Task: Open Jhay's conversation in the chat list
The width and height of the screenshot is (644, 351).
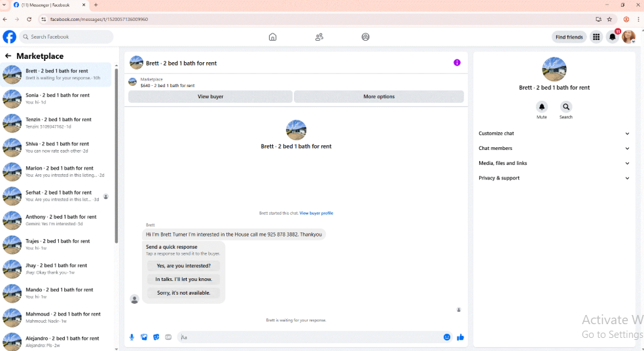Action: [56, 268]
